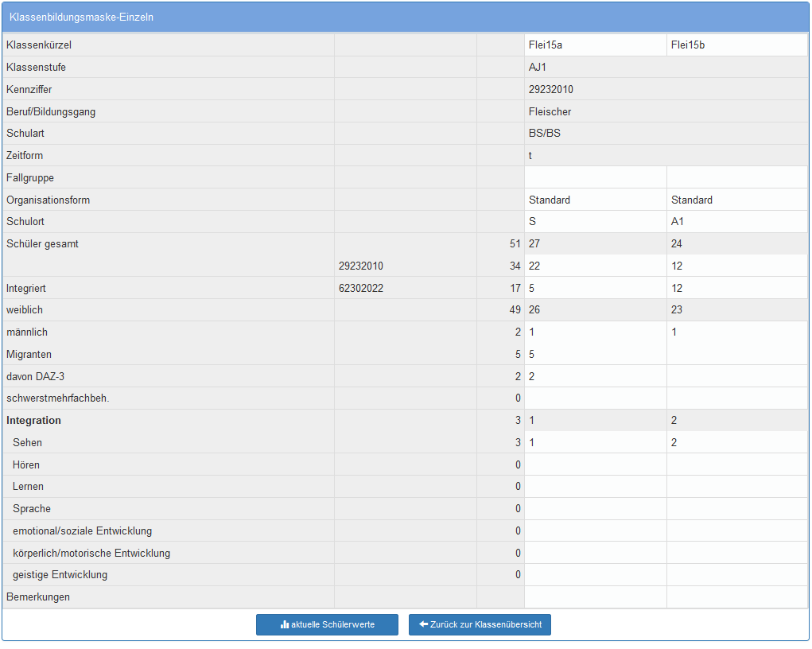Edit the Schulort field showing A1
The width and height of the screenshot is (812, 649).
pos(736,222)
